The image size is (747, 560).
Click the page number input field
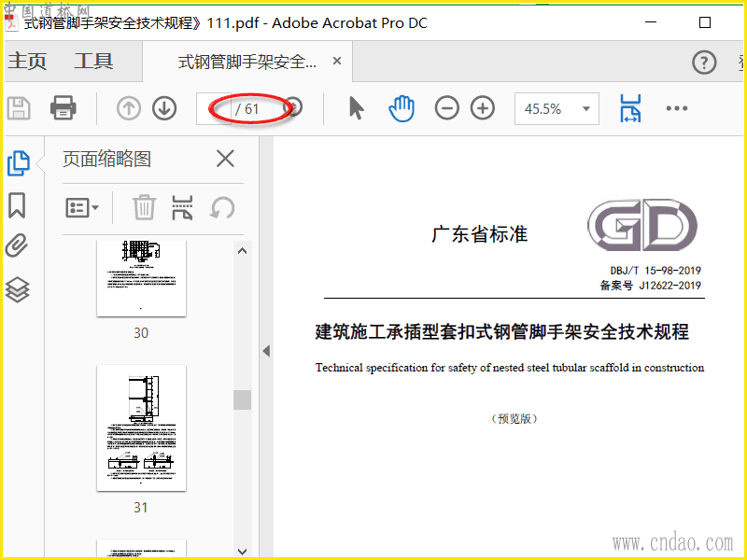214,108
